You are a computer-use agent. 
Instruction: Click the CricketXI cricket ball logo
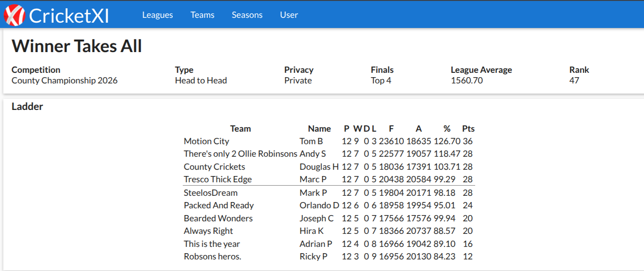tap(14, 15)
